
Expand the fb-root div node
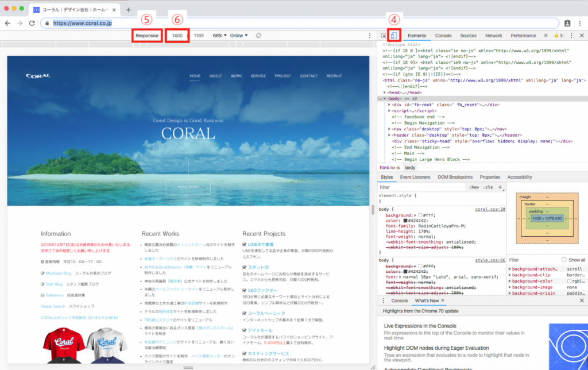click(x=389, y=105)
